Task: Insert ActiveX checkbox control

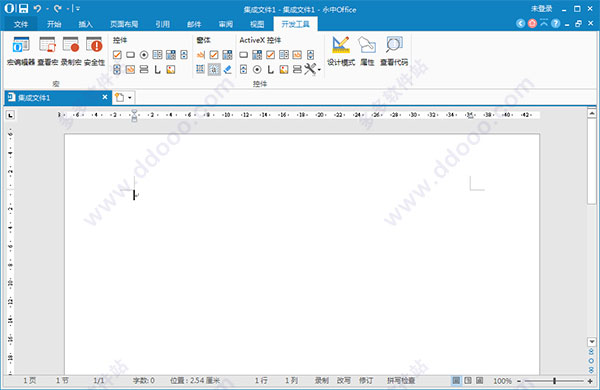Action: tap(271, 55)
